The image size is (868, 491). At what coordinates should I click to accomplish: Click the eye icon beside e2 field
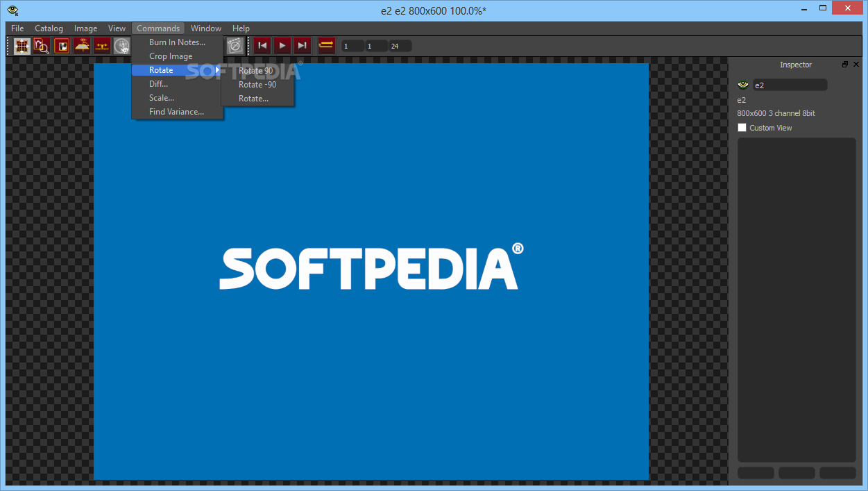point(743,85)
